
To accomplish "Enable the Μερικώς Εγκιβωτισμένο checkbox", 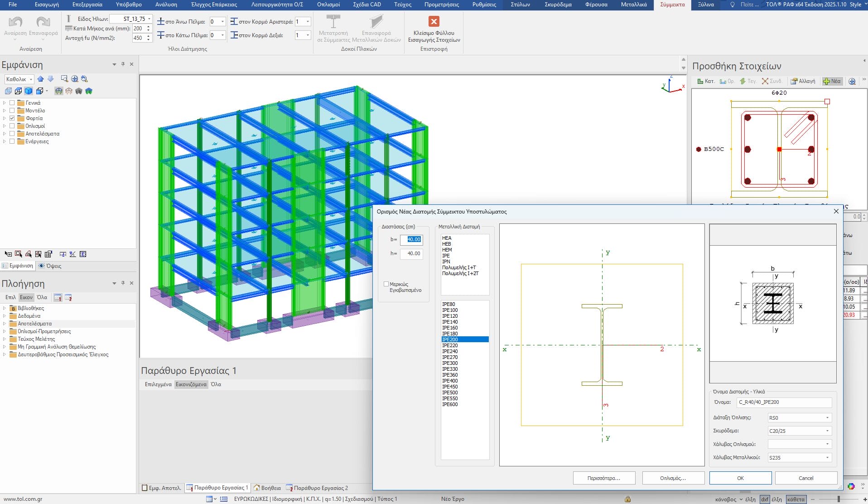I will pyautogui.click(x=386, y=284).
